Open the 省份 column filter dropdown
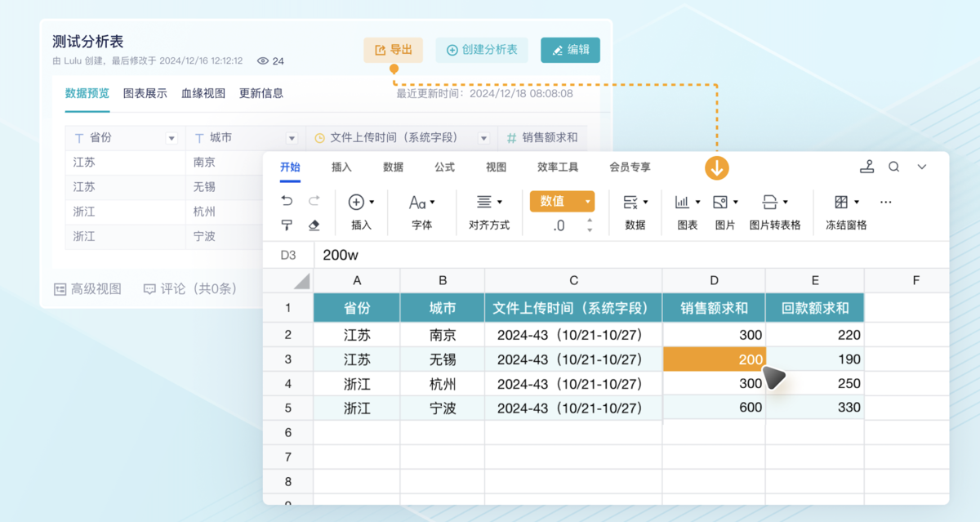 tap(172, 137)
